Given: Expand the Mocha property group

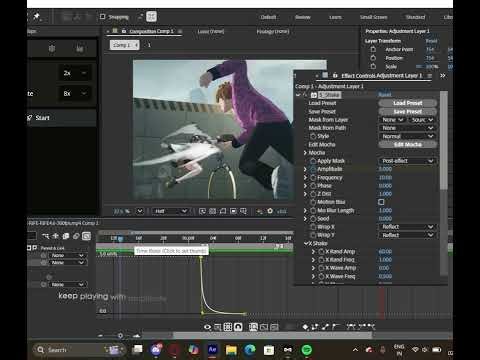Looking at the screenshot, I should (x=305, y=153).
